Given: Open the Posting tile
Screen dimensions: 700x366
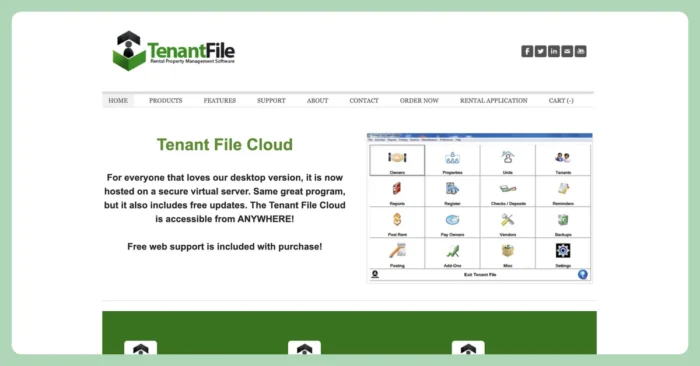Looking at the screenshot, I should [397, 253].
